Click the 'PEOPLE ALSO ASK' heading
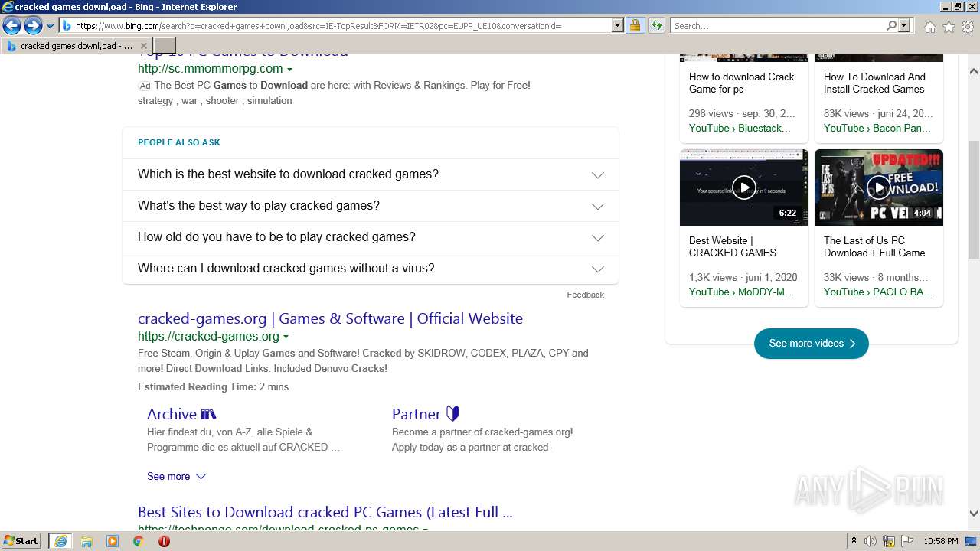Screen dimensions: 980x551 click(179, 142)
